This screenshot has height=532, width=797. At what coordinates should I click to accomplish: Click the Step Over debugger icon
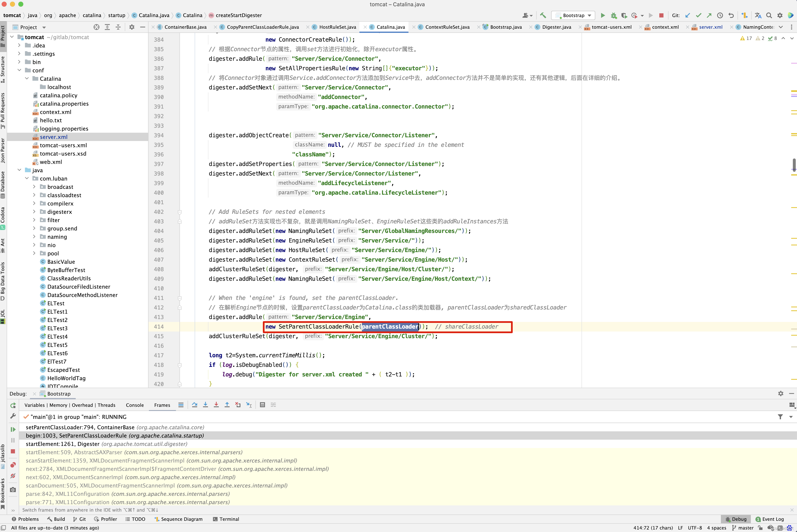(194, 405)
